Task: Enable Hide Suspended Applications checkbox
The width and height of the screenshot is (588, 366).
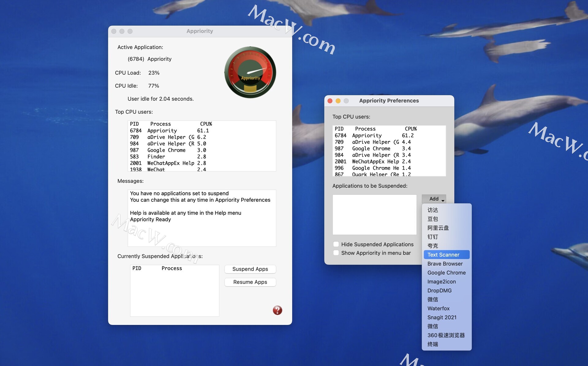Action: [x=336, y=244]
